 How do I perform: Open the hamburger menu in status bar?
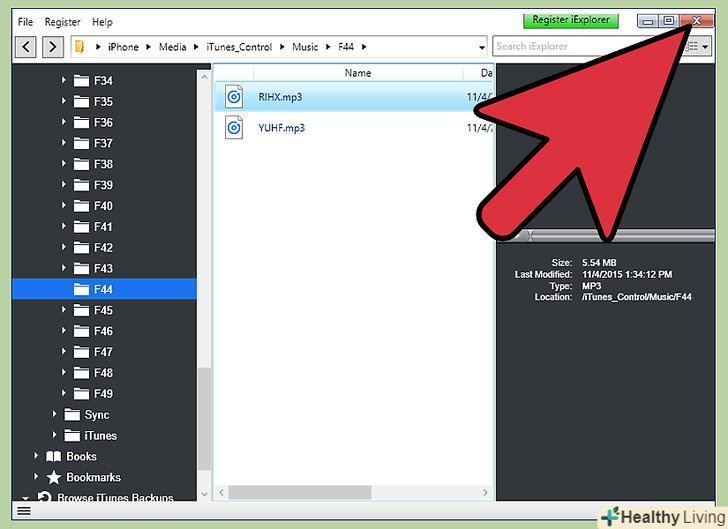click(24, 511)
